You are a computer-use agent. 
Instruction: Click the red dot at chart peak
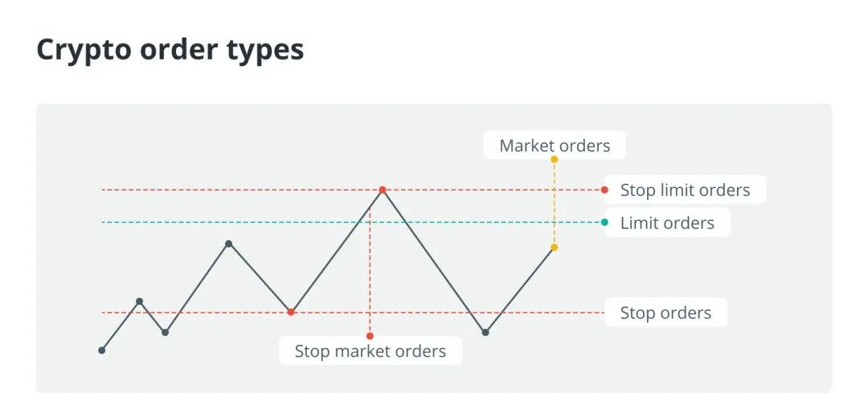pos(382,190)
